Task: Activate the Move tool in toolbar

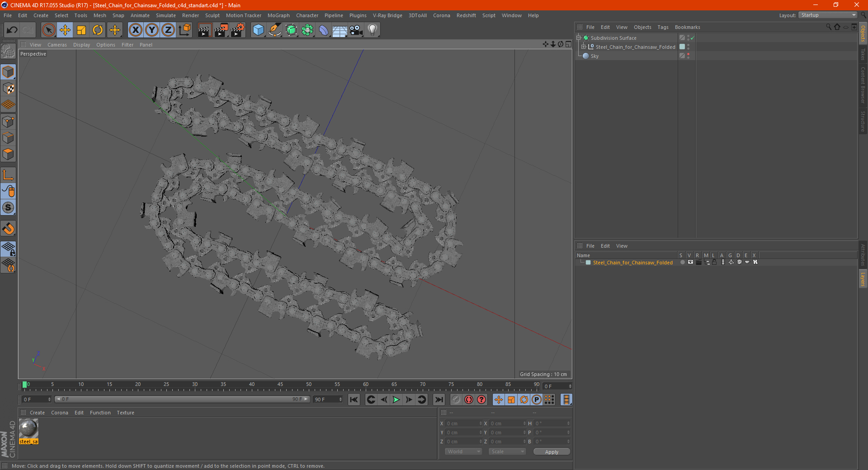Action: [x=65, y=30]
